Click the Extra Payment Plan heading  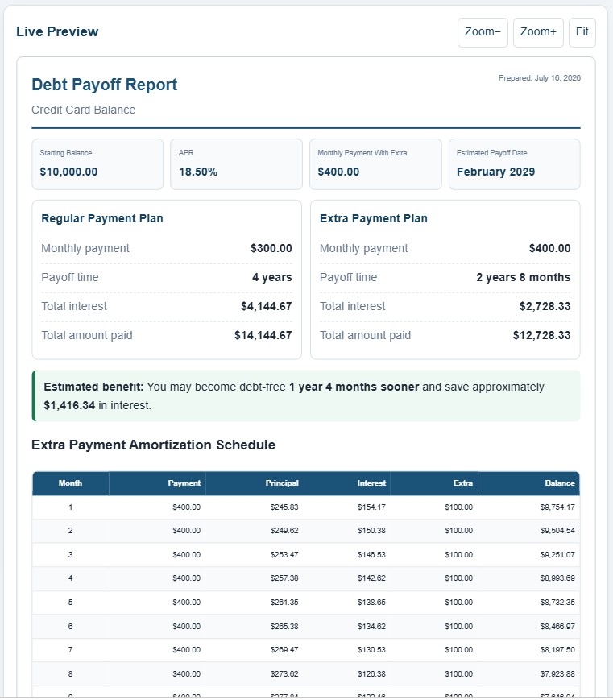pyautogui.click(x=374, y=218)
